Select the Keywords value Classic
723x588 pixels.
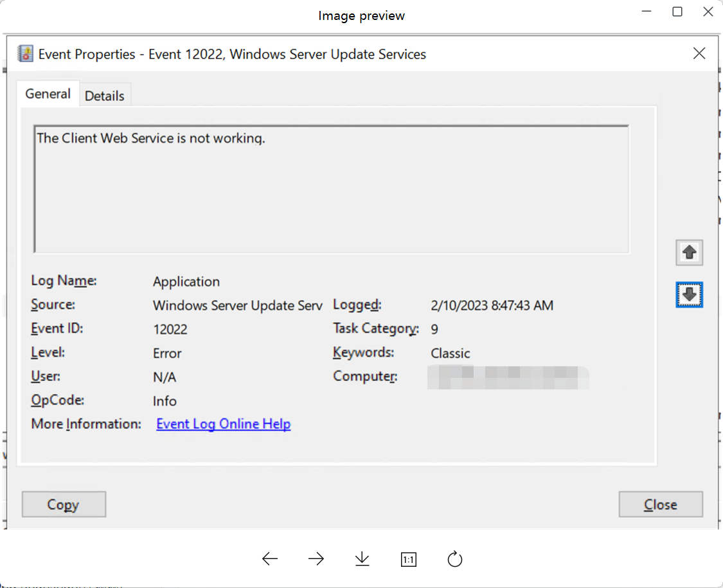tap(451, 353)
